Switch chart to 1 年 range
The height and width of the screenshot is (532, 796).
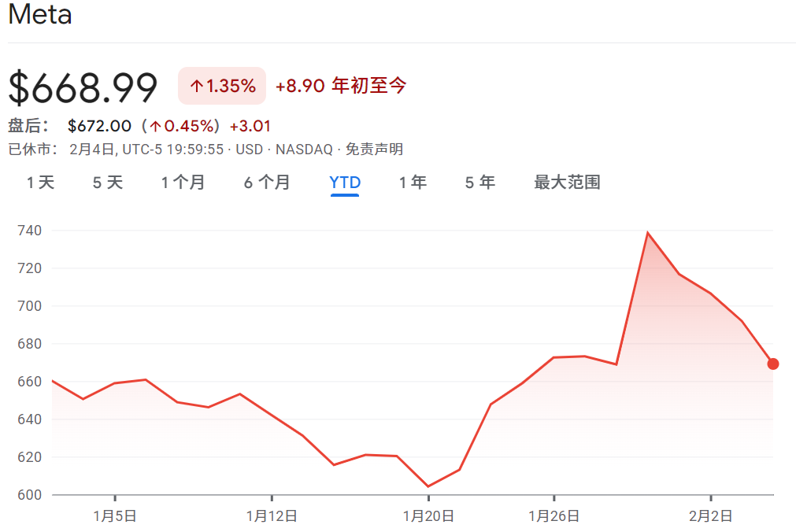(x=413, y=183)
